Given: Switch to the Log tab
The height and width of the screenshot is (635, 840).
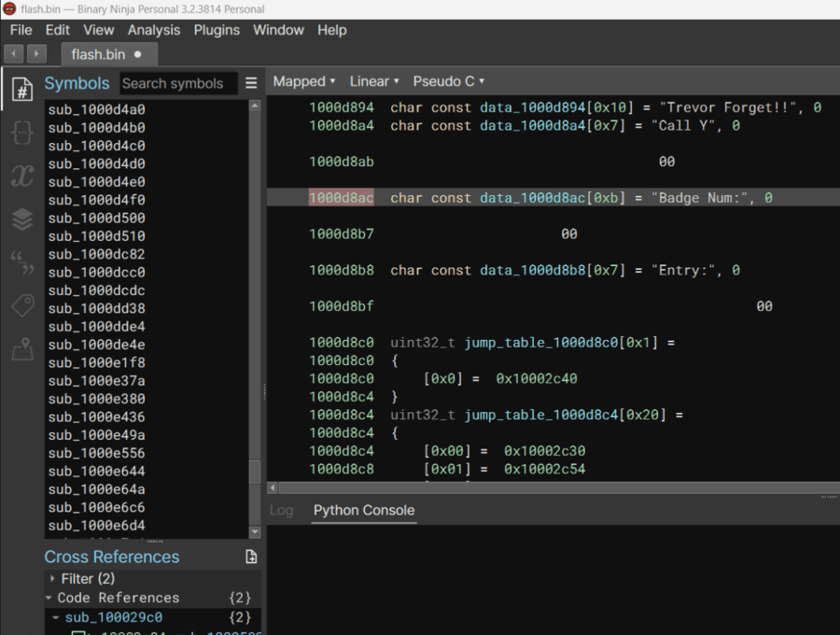Looking at the screenshot, I should [281, 510].
